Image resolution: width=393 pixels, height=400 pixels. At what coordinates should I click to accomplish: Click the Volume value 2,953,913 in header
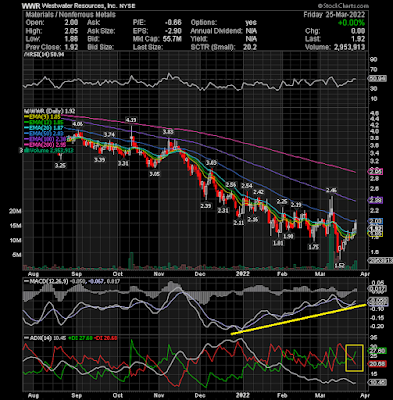[349, 47]
